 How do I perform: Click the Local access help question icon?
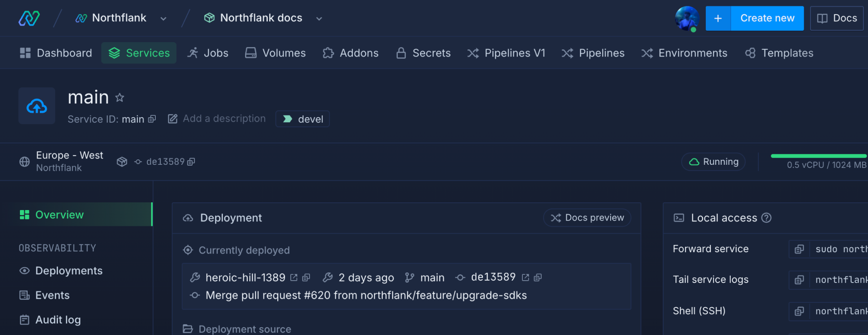[x=767, y=218]
